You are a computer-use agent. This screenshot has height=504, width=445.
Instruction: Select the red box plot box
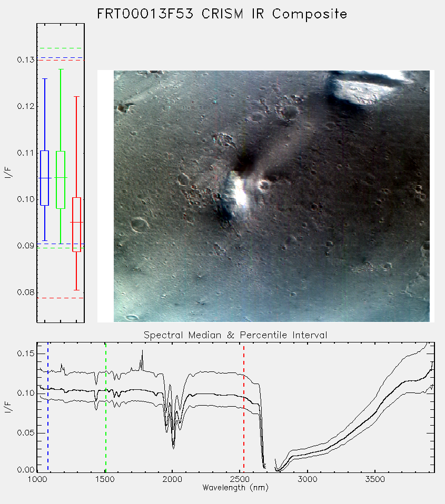pyautogui.click(x=76, y=224)
